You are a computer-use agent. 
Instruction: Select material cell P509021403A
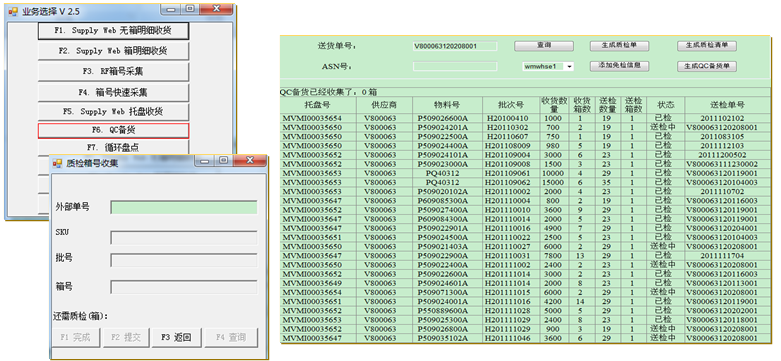443,246
